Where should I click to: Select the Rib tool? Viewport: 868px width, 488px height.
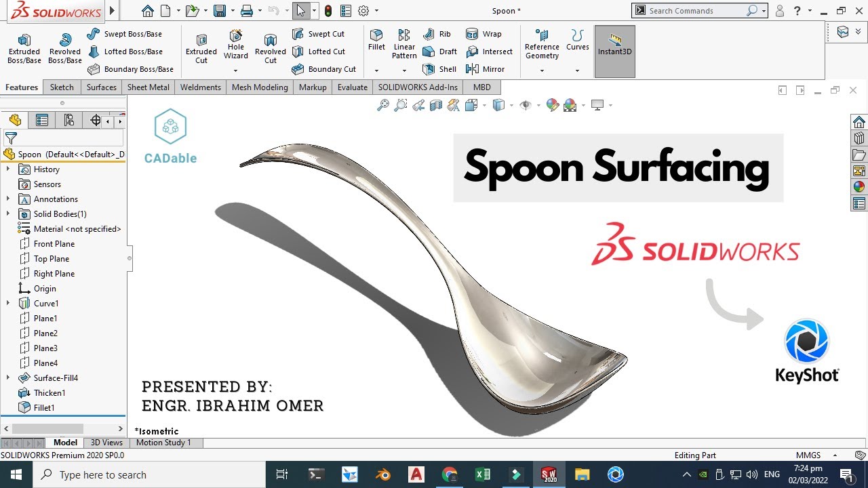point(437,34)
